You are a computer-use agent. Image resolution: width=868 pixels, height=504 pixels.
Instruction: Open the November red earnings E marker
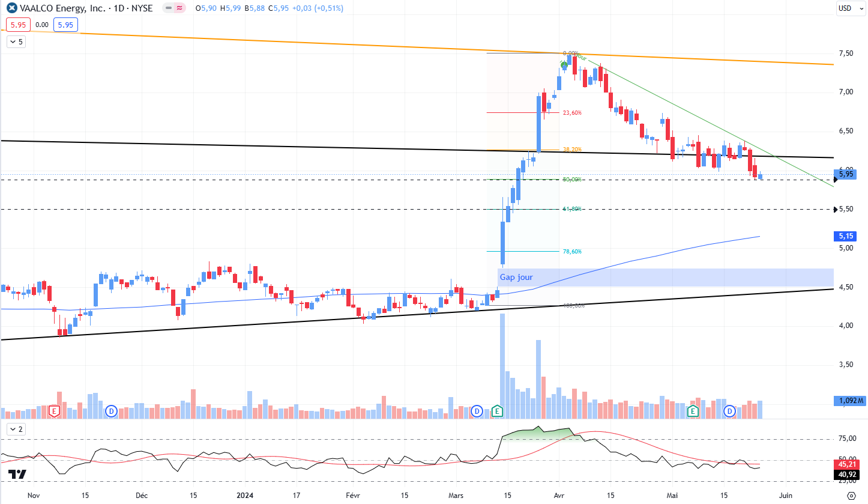55,411
